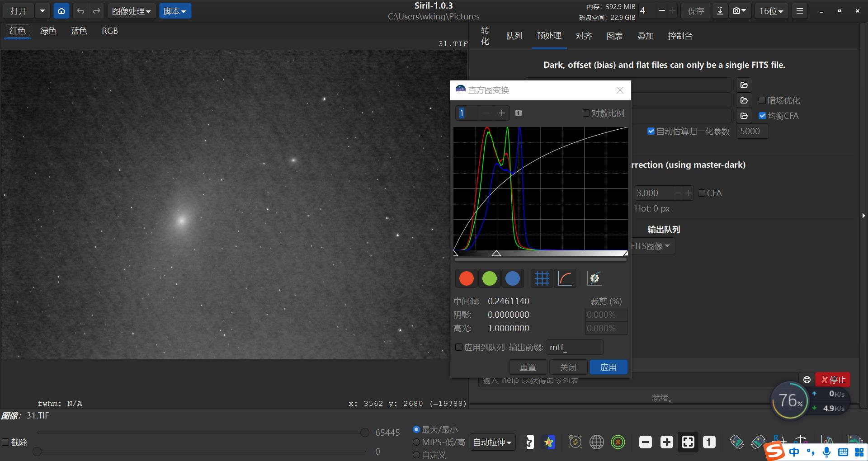
Task: Zoom out with the minus icon
Action: coord(646,442)
